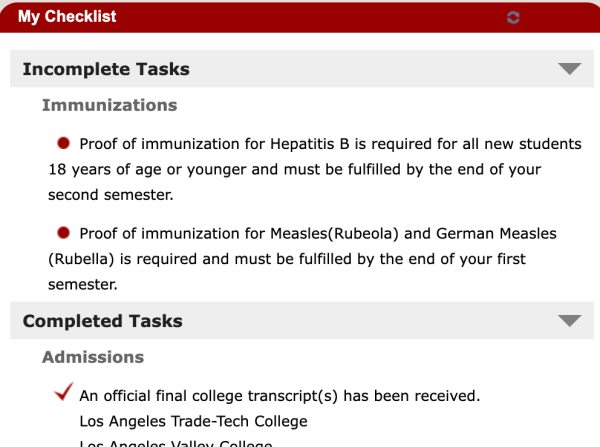Click "second semester" deadline text
This screenshot has width=600, height=447.
[x=111, y=195]
